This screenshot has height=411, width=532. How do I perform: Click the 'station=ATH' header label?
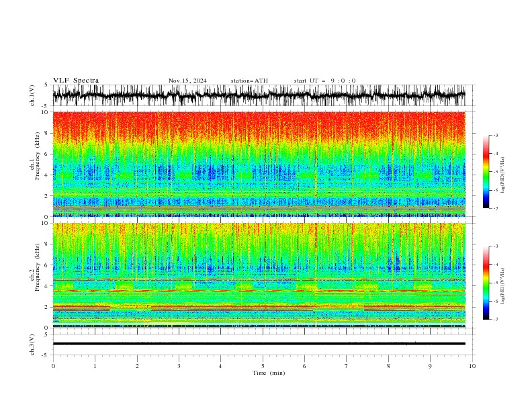click(x=249, y=81)
